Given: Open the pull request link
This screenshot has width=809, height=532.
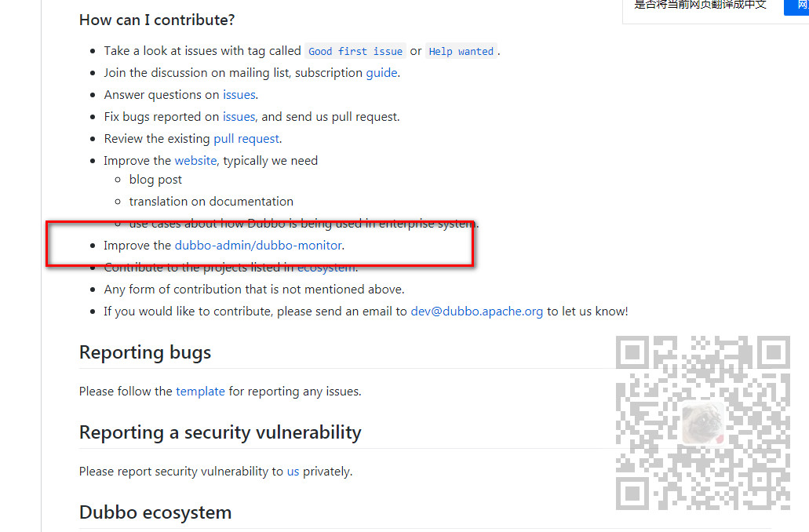Looking at the screenshot, I should point(246,139).
